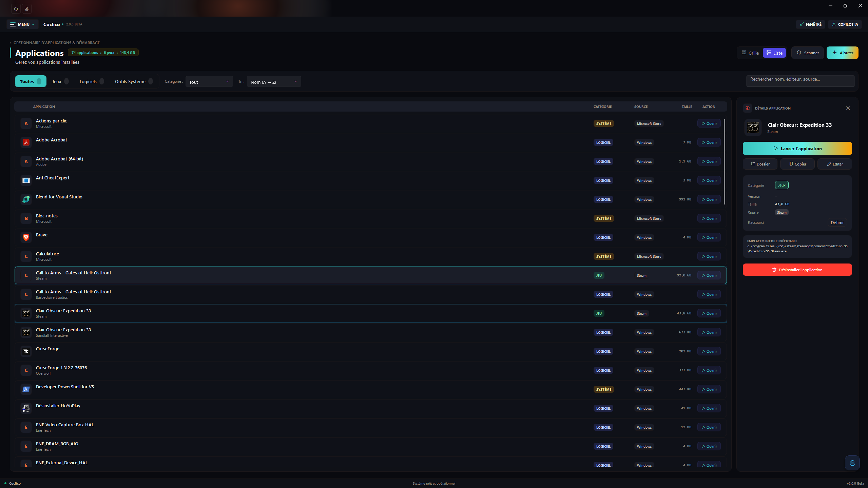
Task: Click the Ajouter button
Action: point(843,53)
